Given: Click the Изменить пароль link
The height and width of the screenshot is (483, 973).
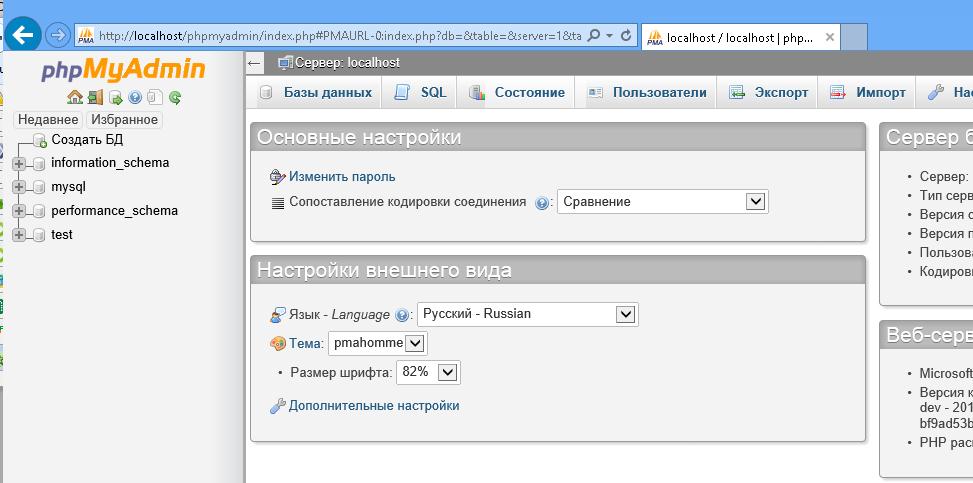Looking at the screenshot, I should point(342,177).
